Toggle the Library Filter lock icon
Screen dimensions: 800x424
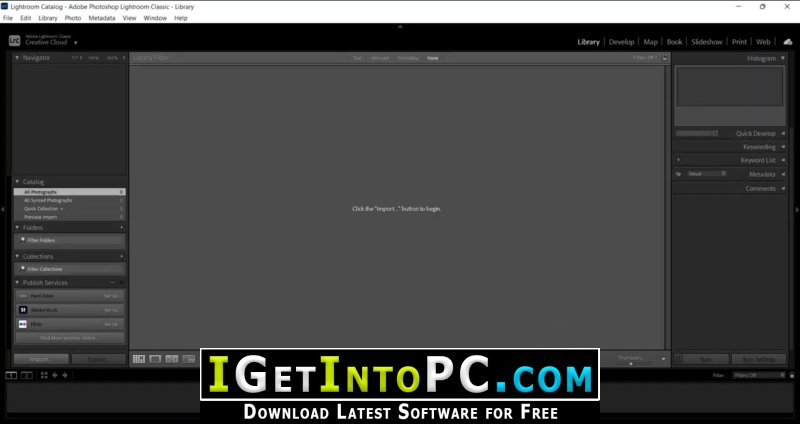pos(665,58)
